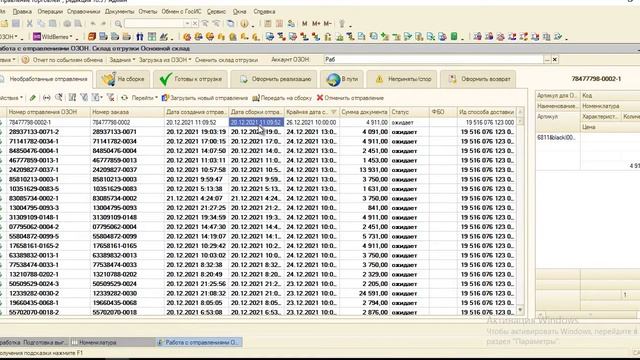Click Работа с отправлениями window tab at bottom
This screenshot has width=640, height=360.
tap(199, 342)
